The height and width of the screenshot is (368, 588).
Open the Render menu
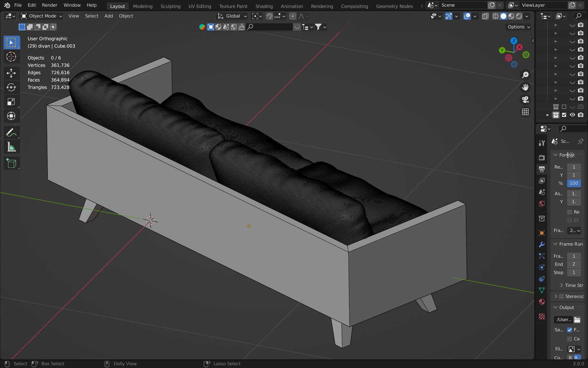tap(50, 5)
